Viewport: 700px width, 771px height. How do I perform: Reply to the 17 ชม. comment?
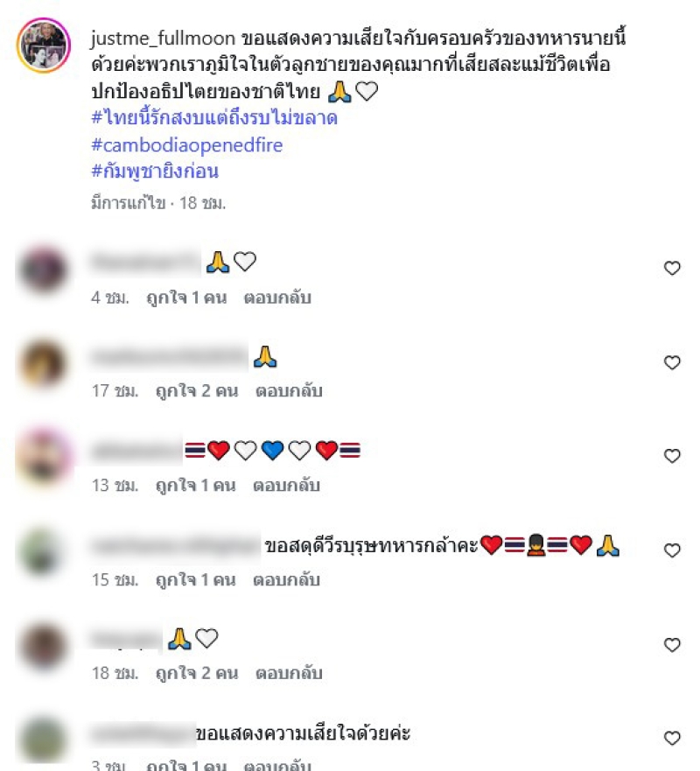click(289, 391)
